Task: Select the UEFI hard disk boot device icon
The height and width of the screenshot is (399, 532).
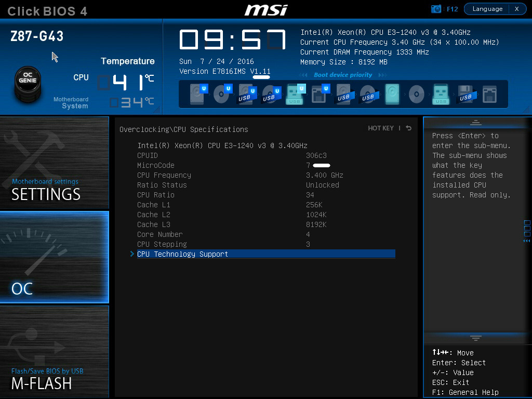Action: pos(198,94)
